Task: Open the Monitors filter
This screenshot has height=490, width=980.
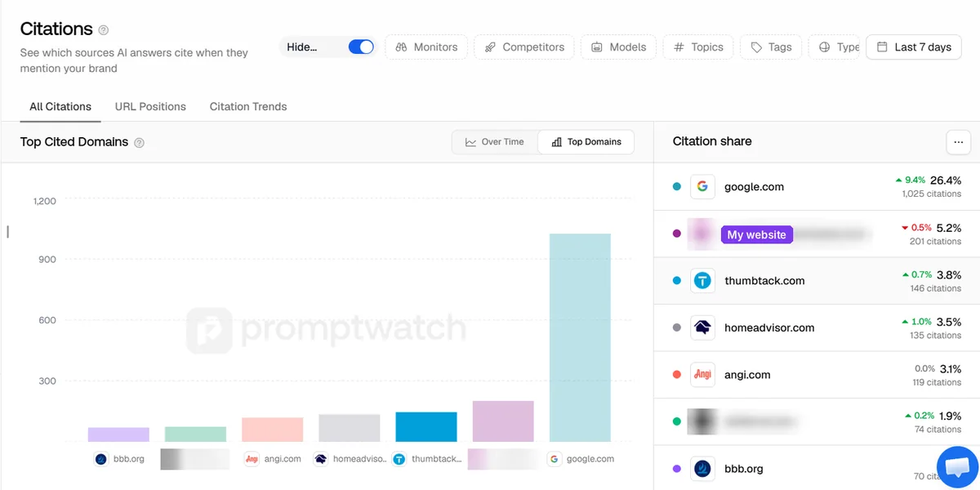Action: coord(426,47)
